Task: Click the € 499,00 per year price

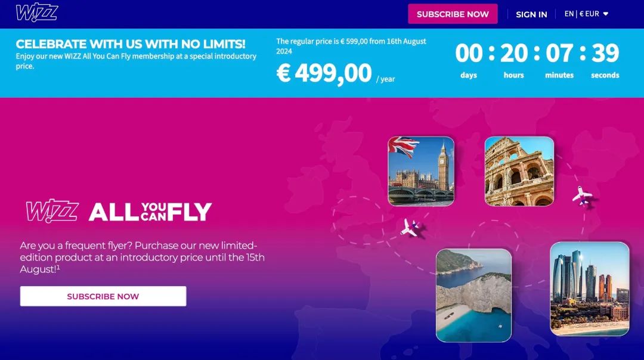Action: click(x=336, y=73)
